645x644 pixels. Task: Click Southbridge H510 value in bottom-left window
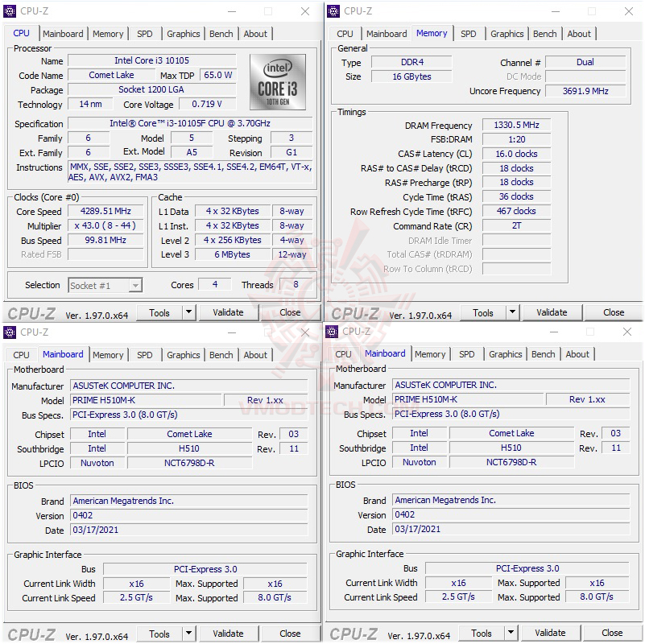(x=189, y=448)
